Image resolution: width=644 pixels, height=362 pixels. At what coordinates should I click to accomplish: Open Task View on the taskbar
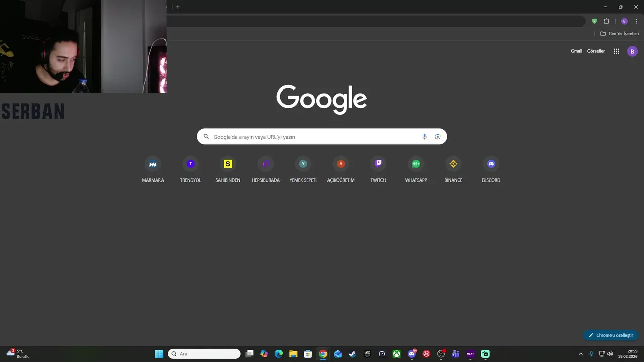(249, 354)
